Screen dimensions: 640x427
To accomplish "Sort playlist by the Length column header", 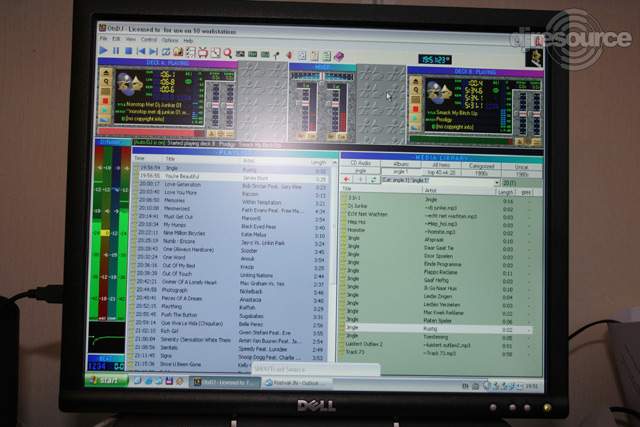I will click(318, 162).
